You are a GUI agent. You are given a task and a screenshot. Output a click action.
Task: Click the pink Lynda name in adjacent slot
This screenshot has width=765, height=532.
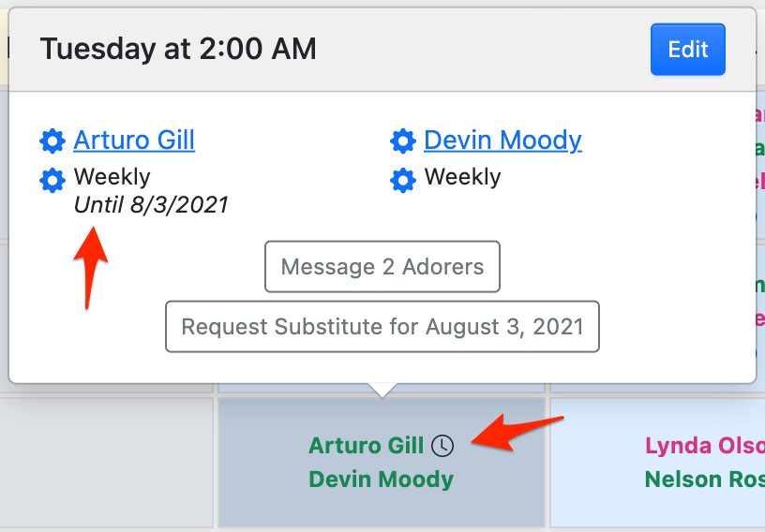click(x=703, y=446)
